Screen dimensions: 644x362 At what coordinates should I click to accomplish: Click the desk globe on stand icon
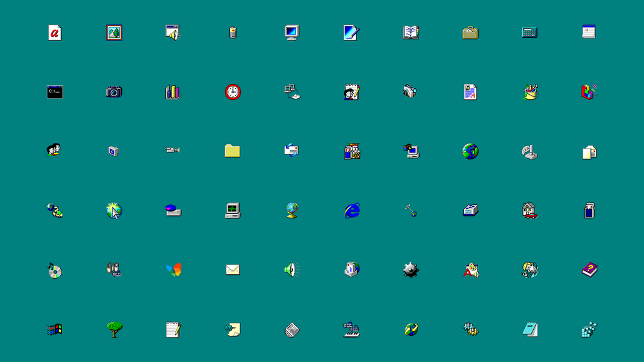[292, 211]
